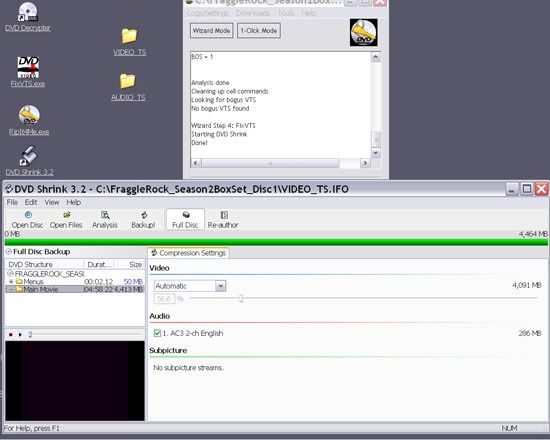Image resolution: width=550 pixels, height=440 pixels.
Task: Click the preview seek slider handle
Action: click(x=30, y=335)
